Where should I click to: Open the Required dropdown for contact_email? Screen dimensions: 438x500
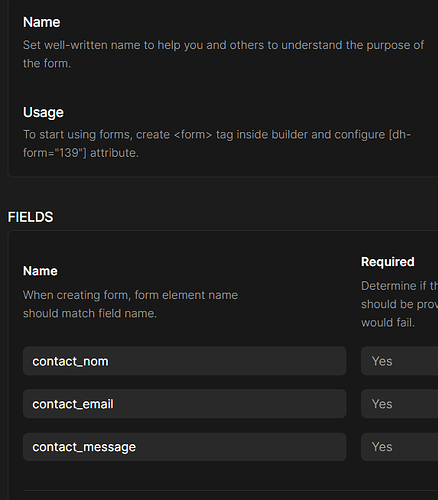[399, 404]
